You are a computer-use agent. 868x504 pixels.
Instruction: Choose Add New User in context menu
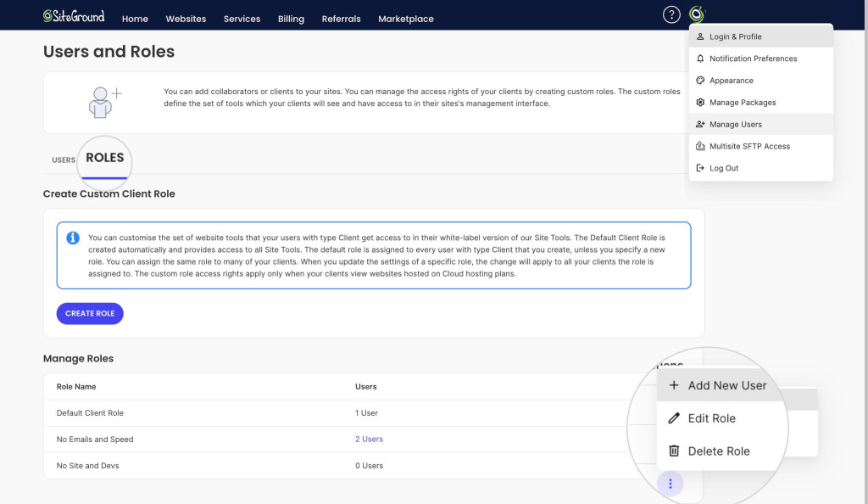pyautogui.click(x=720, y=385)
